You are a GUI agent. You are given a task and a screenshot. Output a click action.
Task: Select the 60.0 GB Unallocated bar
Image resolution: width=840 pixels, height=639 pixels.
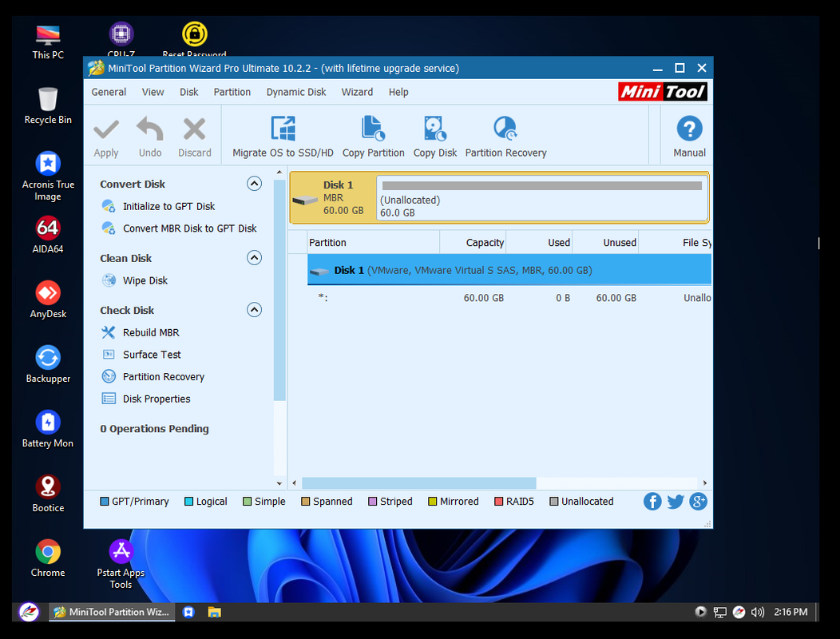542,198
